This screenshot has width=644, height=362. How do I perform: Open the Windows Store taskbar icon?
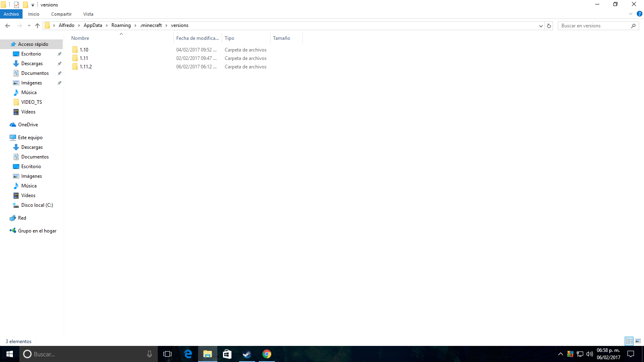(x=227, y=354)
